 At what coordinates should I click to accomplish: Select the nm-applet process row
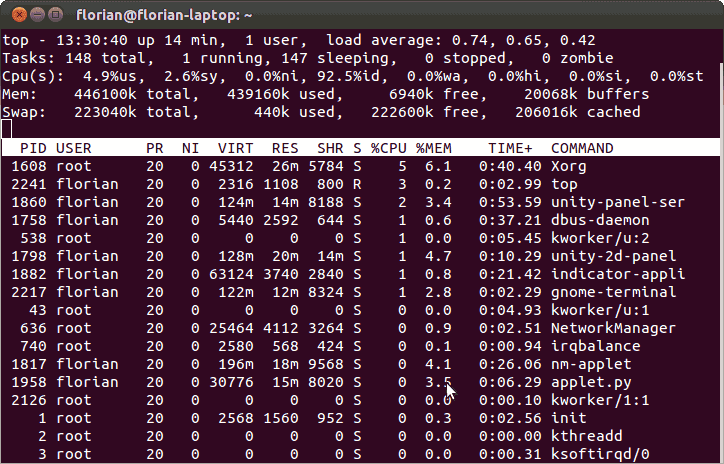(x=360, y=364)
